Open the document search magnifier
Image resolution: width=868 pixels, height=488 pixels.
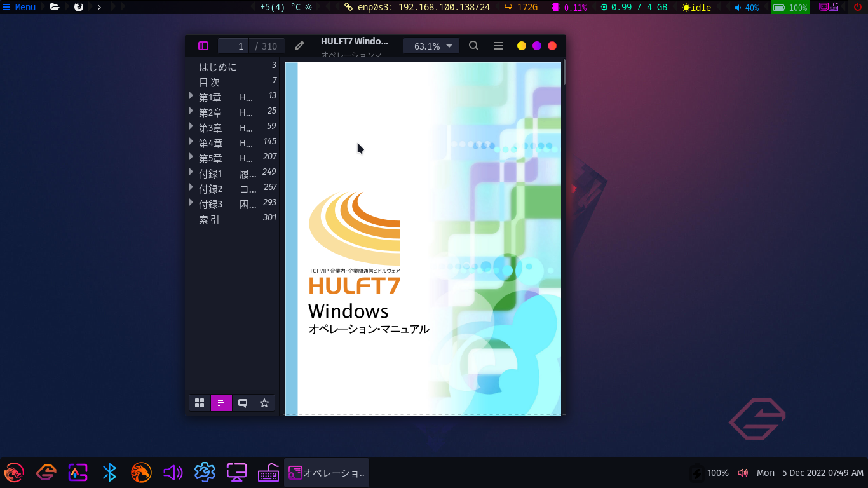pyautogui.click(x=473, y=46)
